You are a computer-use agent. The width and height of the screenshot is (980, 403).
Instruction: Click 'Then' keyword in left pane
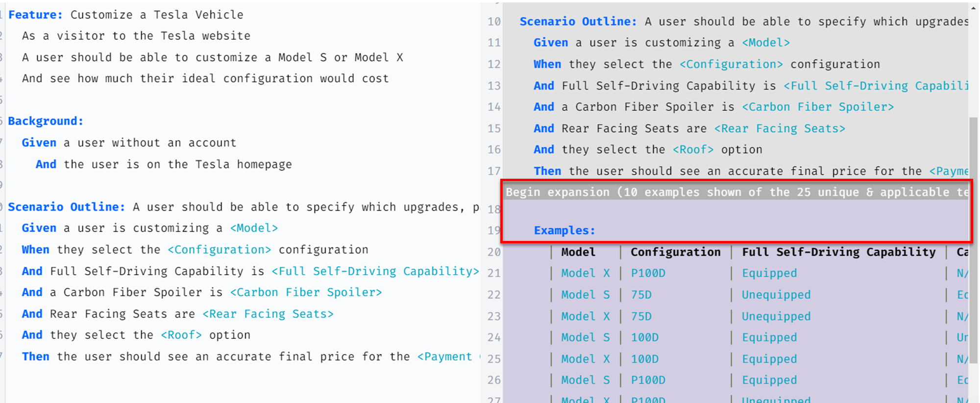point(36,356)
